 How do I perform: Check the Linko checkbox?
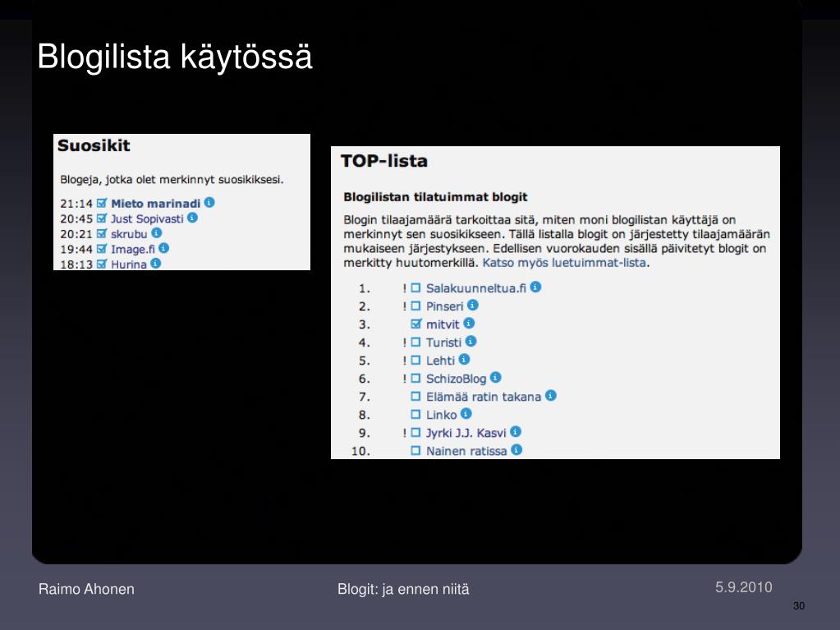point(415,415)
